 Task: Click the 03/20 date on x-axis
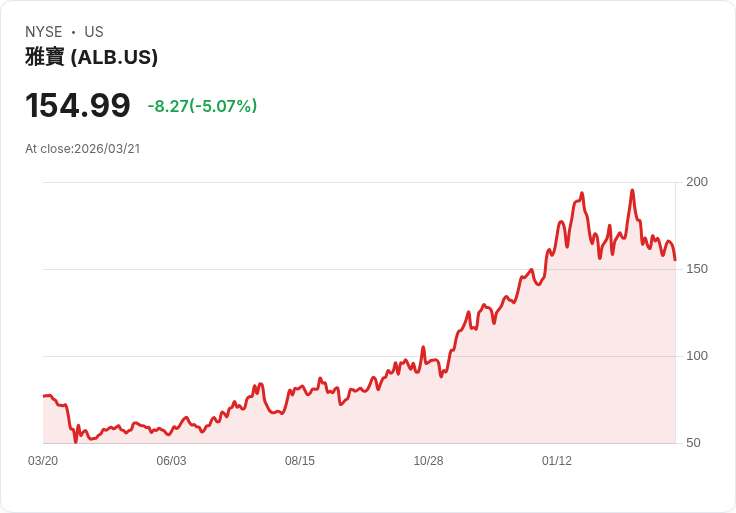point(43,461)
